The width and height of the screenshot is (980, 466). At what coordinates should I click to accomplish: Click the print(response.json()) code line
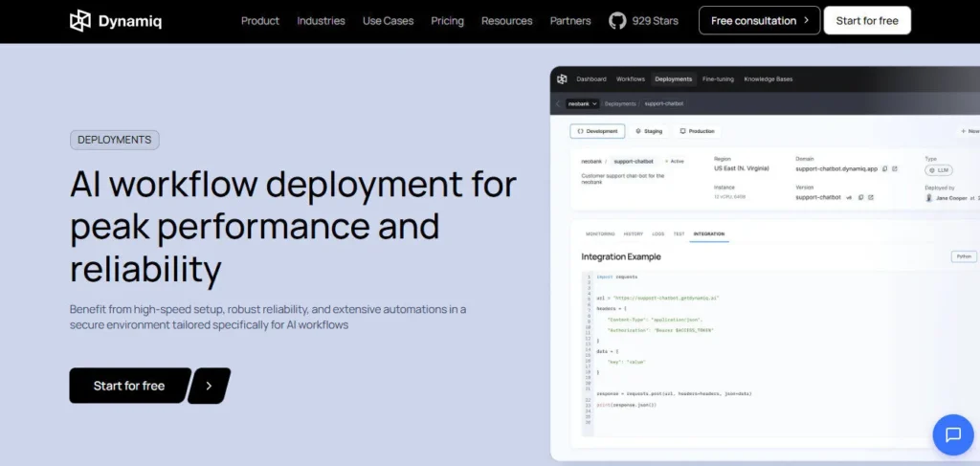626,405
